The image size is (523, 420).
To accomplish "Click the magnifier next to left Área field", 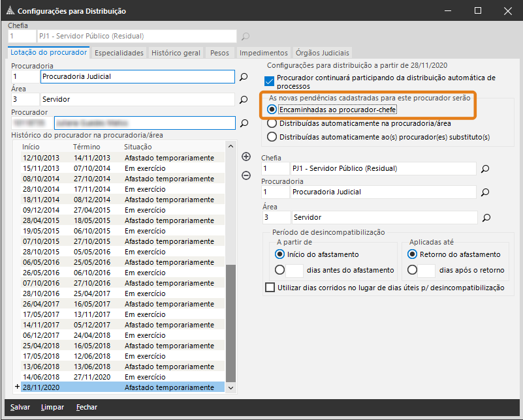I will [x=244, y=100].
